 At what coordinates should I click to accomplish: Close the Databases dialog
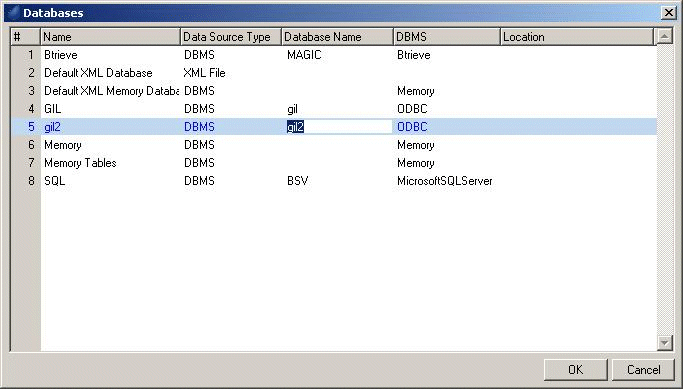point(669,13)
